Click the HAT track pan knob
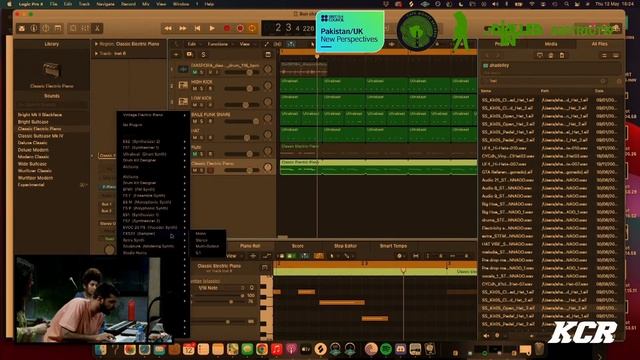The image size is (640, 360). [268, 134]
